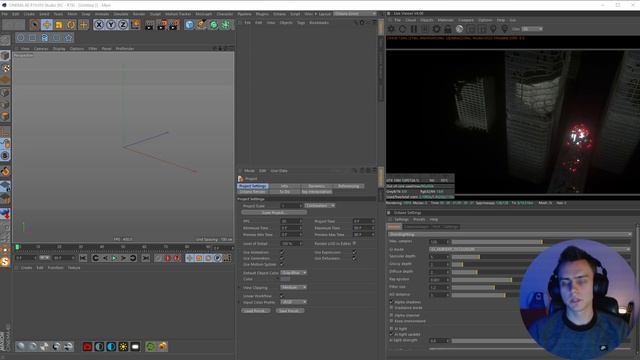Enable Keep environment checkbox
The width and height of the screenshot is (640, 360).
(391, 321)
